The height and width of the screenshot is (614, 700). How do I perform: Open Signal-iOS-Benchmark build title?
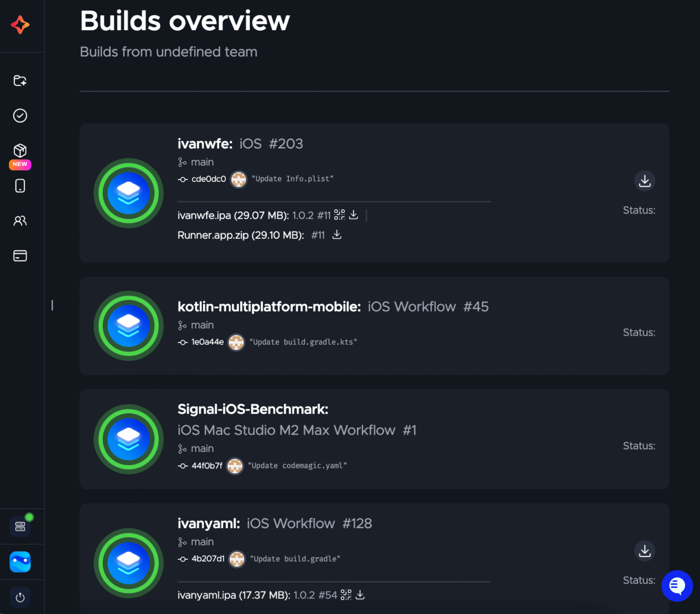click(x=253, y=409)
